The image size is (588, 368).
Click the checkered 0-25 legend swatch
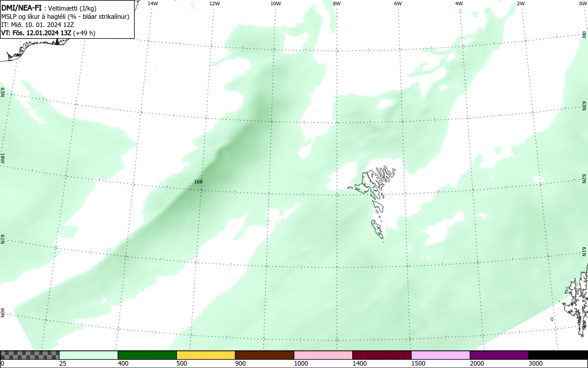29,355
